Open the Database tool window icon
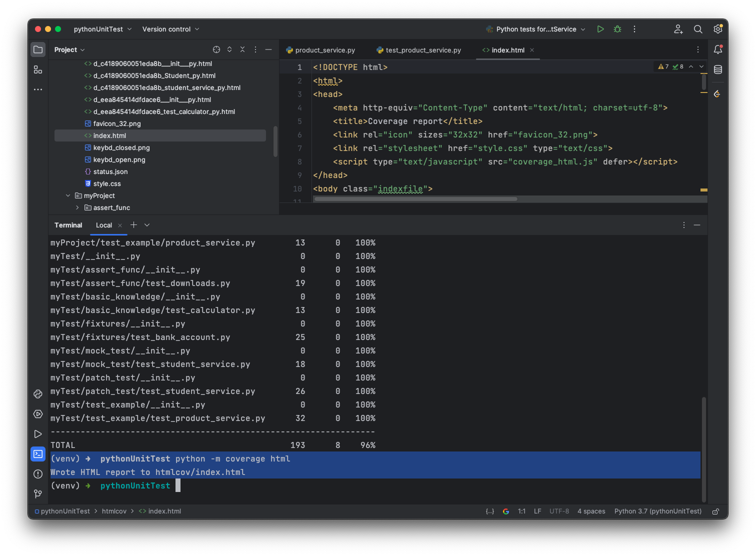 718,69
